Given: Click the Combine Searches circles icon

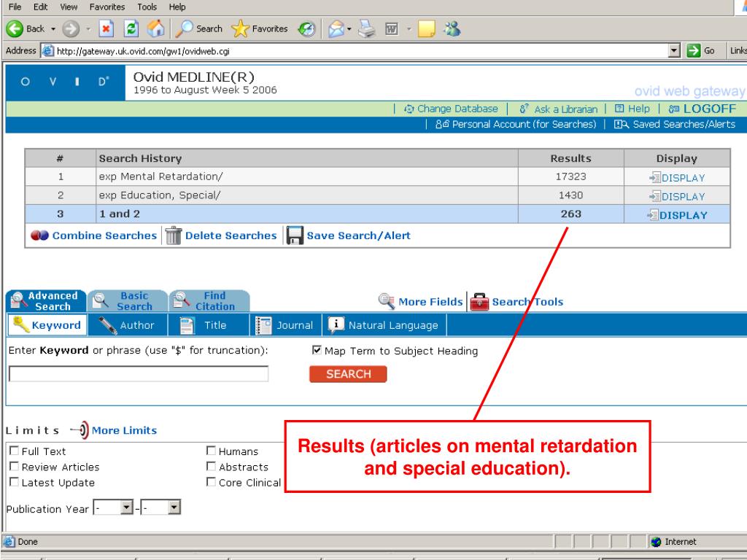Looking at the screenshot, I should pyautogui.click(x=39, y=236).
